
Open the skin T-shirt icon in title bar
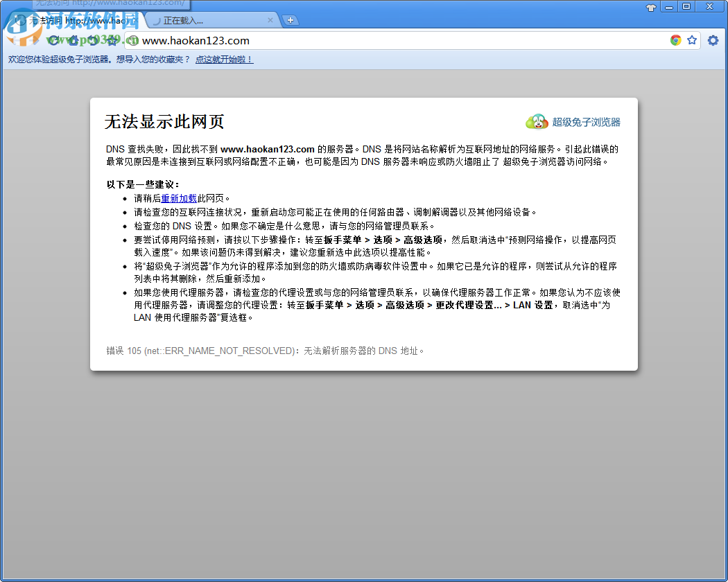click(651, 8)
